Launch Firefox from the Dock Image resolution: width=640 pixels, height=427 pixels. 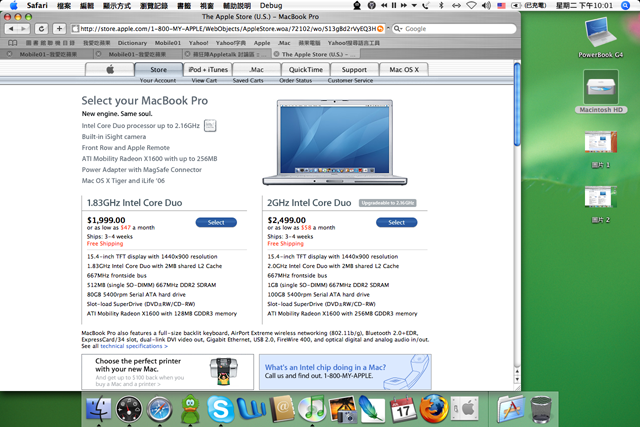(433, 409)
